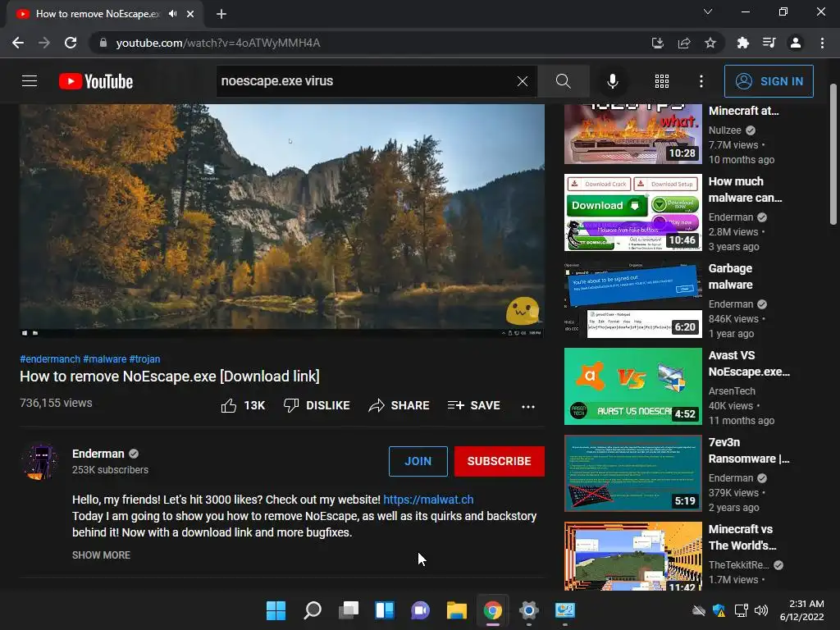Screen dimensions: 840x630
Task: Open Enderman channel name link
Action: [98, 454]
